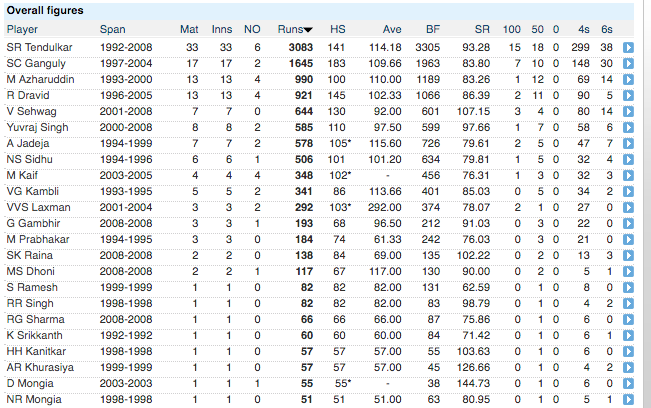
Task: Select M Prabhakar player name
Action: coord(38,239)
